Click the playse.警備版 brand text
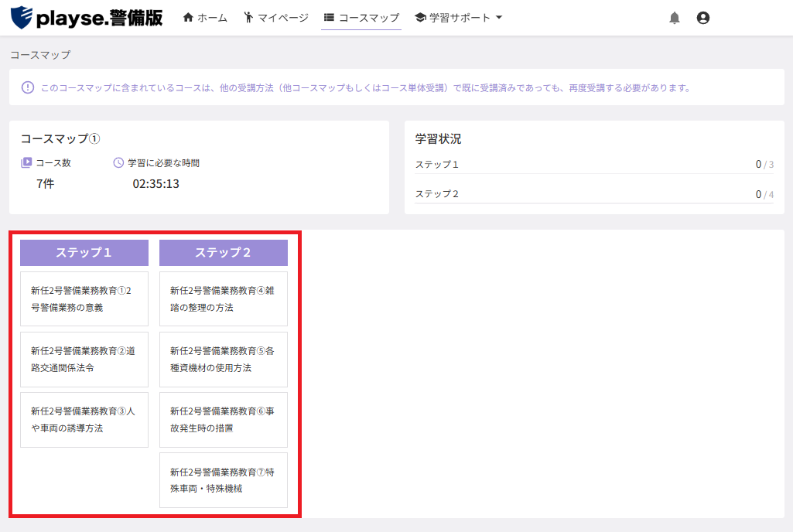The height and width of the screenshot is (532, 793). [x=100, y=19]
